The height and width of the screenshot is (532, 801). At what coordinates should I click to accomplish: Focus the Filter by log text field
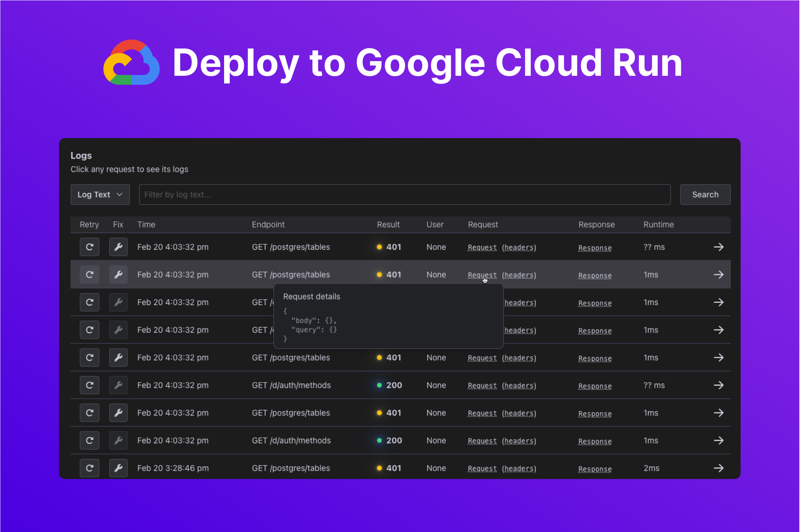(404, 194)
